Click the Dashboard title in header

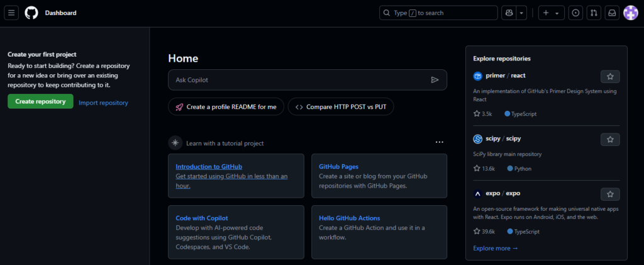(61, 13)
